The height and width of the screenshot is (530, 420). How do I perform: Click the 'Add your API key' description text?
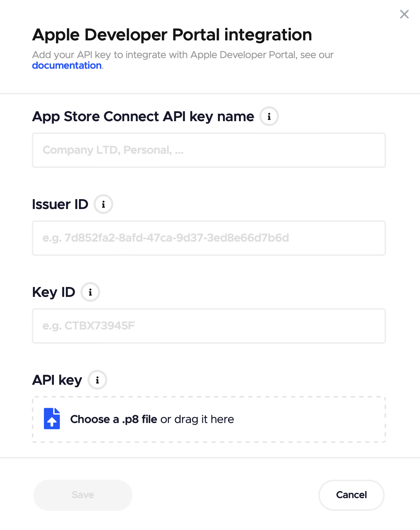183,60
